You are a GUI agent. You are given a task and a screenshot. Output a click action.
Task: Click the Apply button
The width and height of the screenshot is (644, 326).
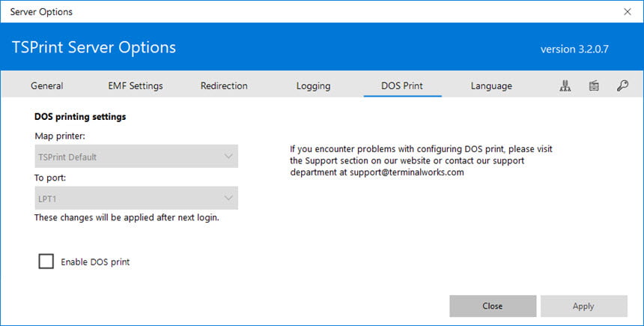[x=583, y=306]
